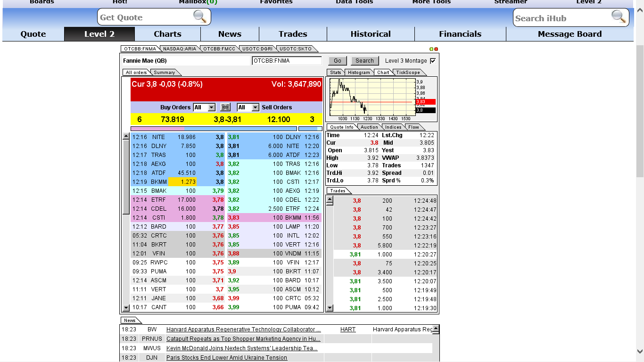644x362 pixels.
Task: Open the Message Board tab
Action: coord(570,34)
